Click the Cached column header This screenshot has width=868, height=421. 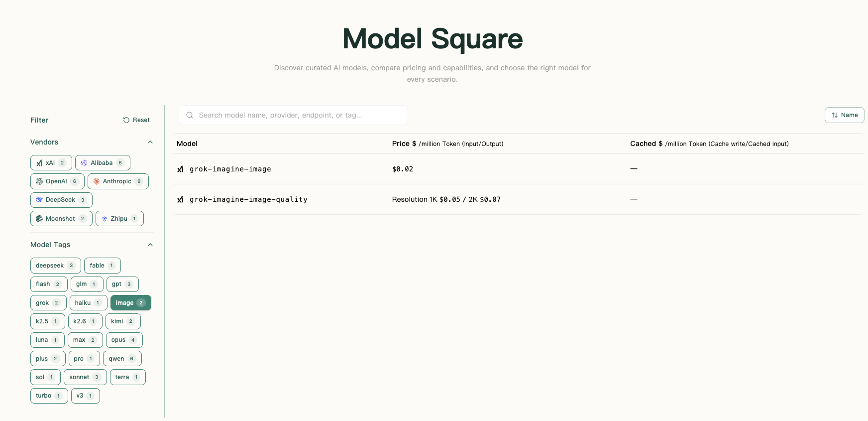(709, 143)
